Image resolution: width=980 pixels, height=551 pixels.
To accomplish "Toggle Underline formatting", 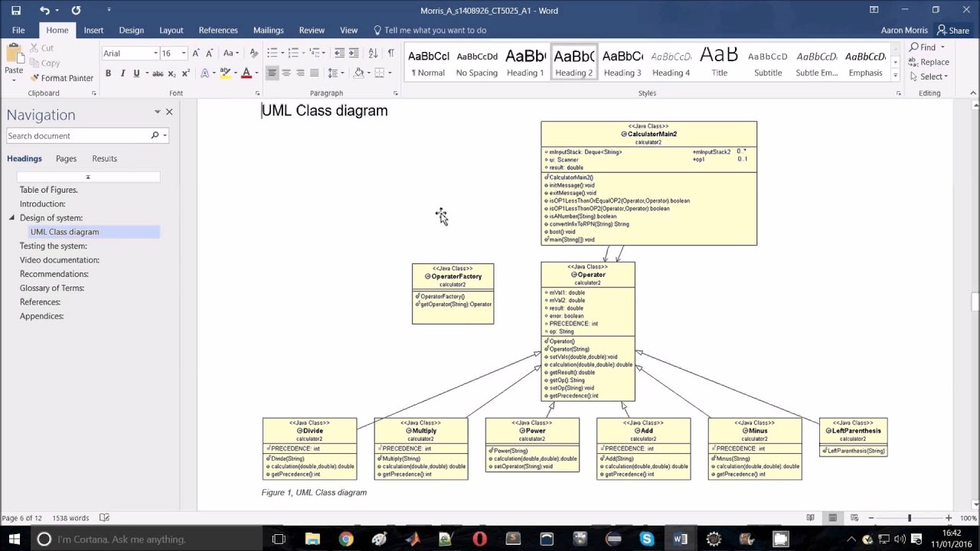I will [136, 73].
